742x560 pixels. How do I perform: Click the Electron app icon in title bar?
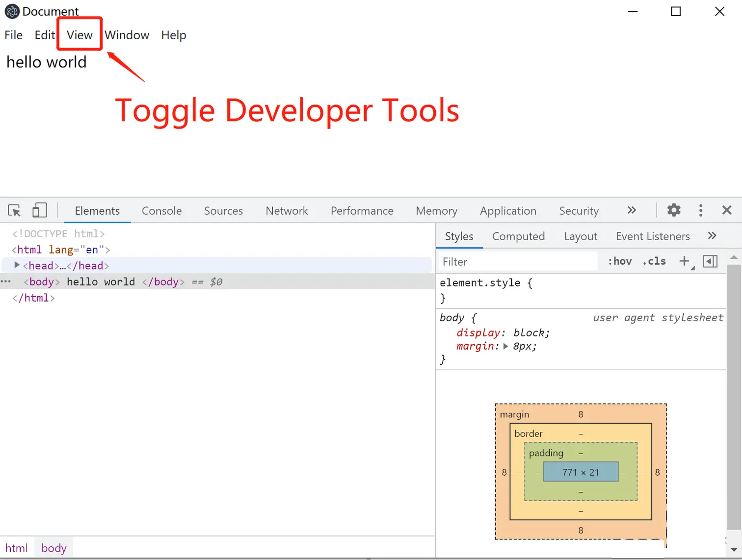[x=12, y=11]
